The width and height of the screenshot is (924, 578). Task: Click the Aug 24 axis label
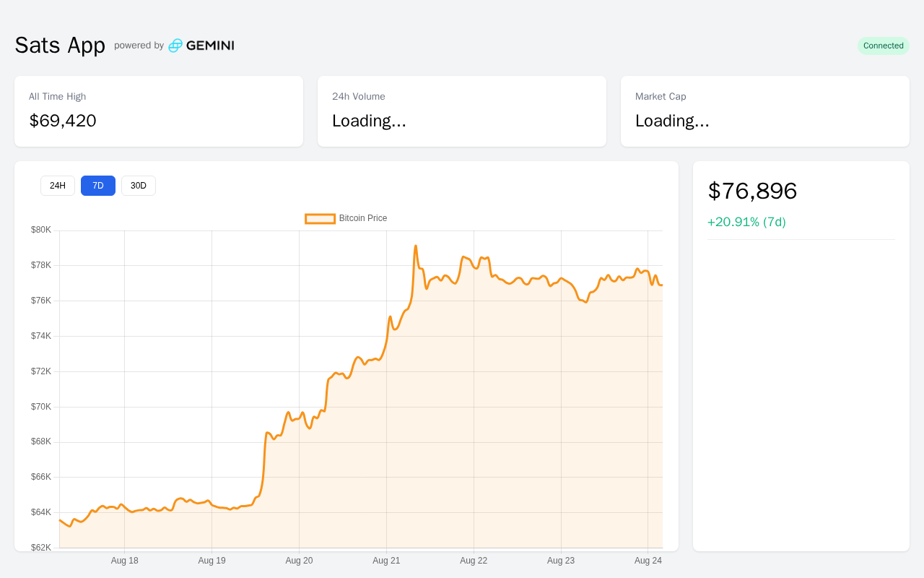tap(648, 561)
